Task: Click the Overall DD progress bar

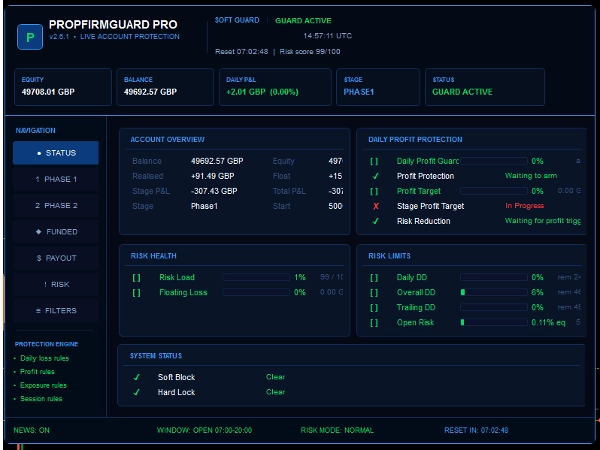Action: coord(494,292)
